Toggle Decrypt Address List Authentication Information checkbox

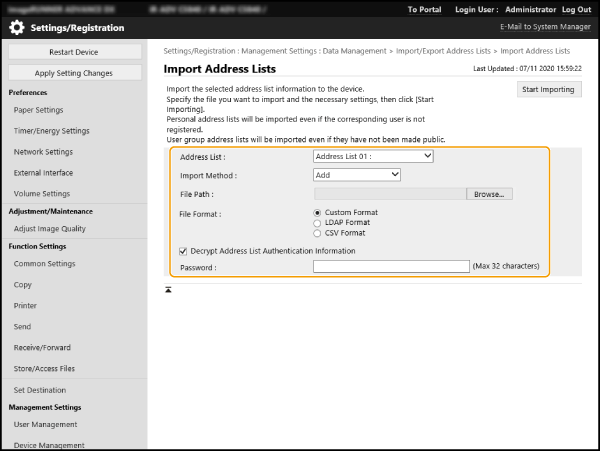[x=182, y=251]
